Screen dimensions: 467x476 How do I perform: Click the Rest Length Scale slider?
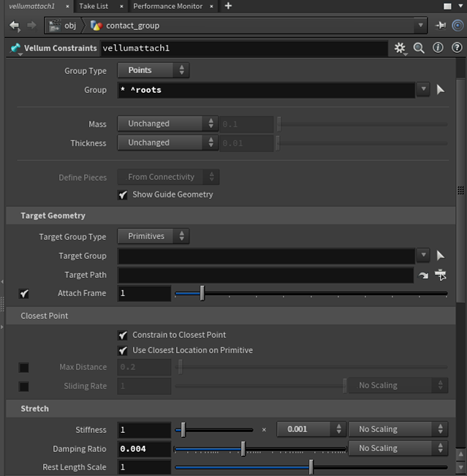(311, 467)
